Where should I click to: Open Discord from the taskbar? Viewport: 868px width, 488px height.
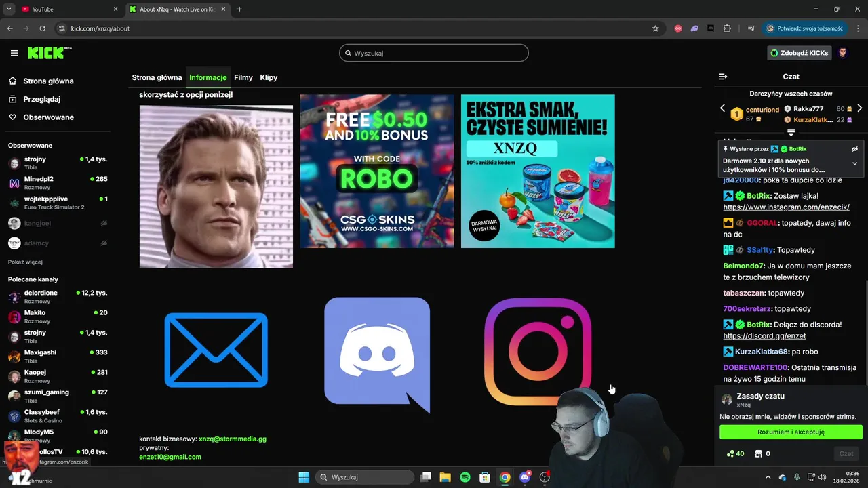point(525,477)
